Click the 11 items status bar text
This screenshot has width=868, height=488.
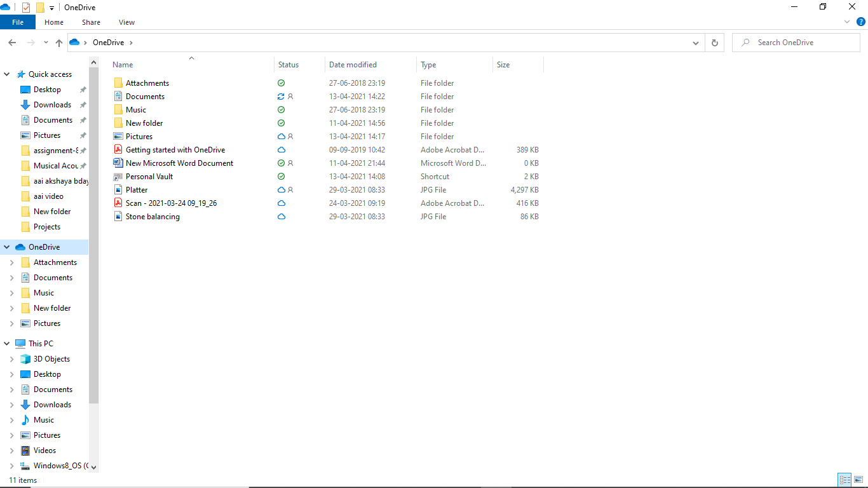23,480
